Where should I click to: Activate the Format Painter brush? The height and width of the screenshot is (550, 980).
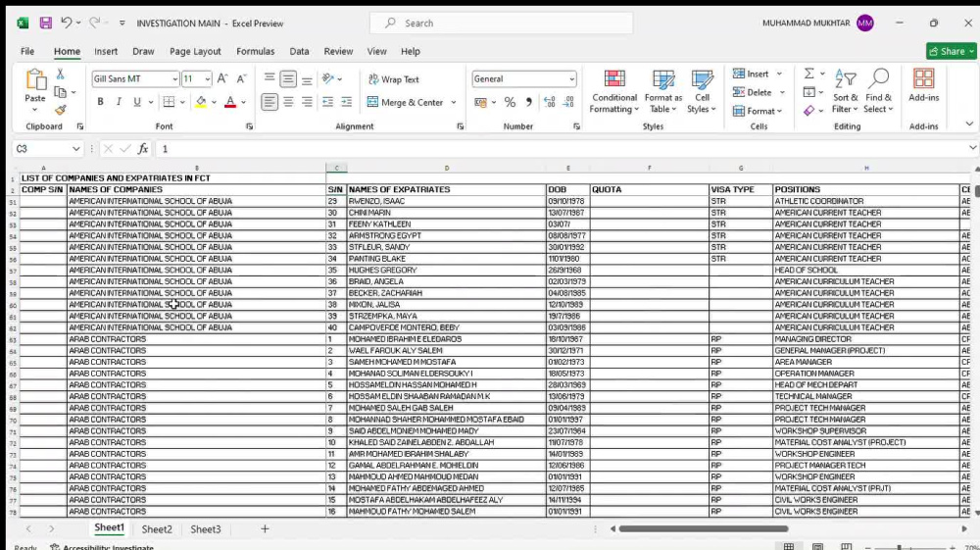[60, 110]
